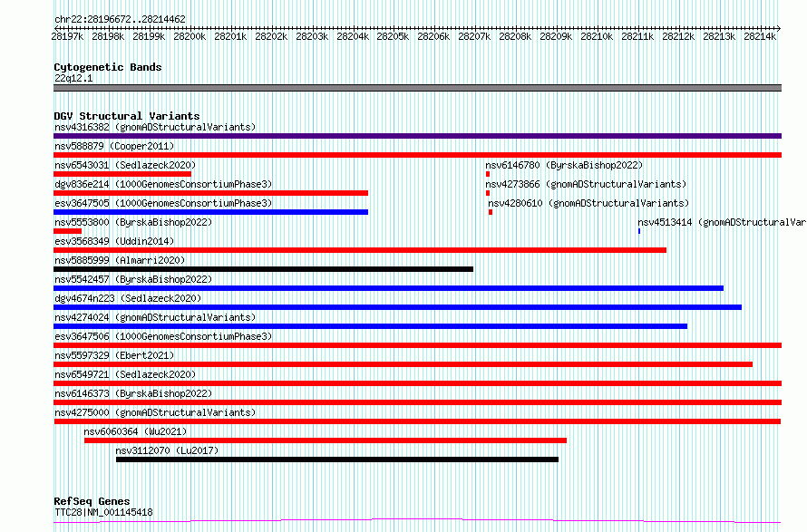807x532 pixels.
Task: Click the red esv3568349 variant bar
Action: [360, 250]
